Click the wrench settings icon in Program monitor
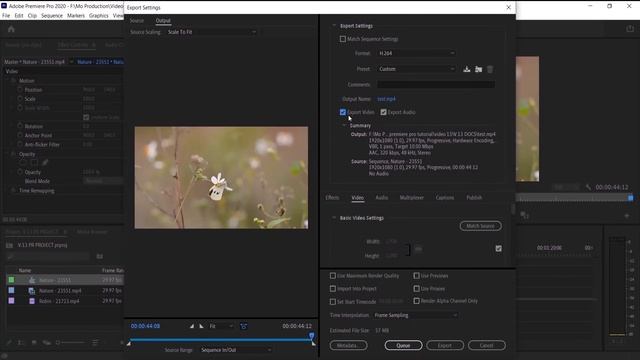640x360 pixels. [588, 187]
